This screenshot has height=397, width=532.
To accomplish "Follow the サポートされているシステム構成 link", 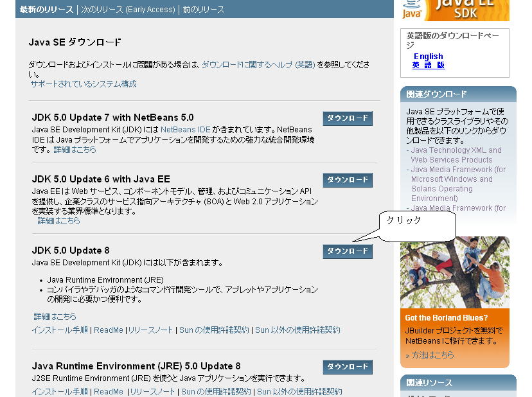I will point(84,84).
